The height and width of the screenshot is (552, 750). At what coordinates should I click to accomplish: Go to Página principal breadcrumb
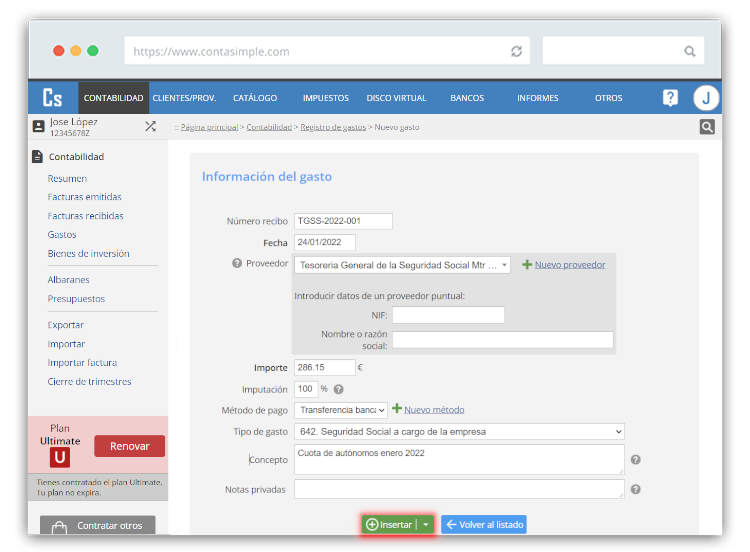(209, 127)
